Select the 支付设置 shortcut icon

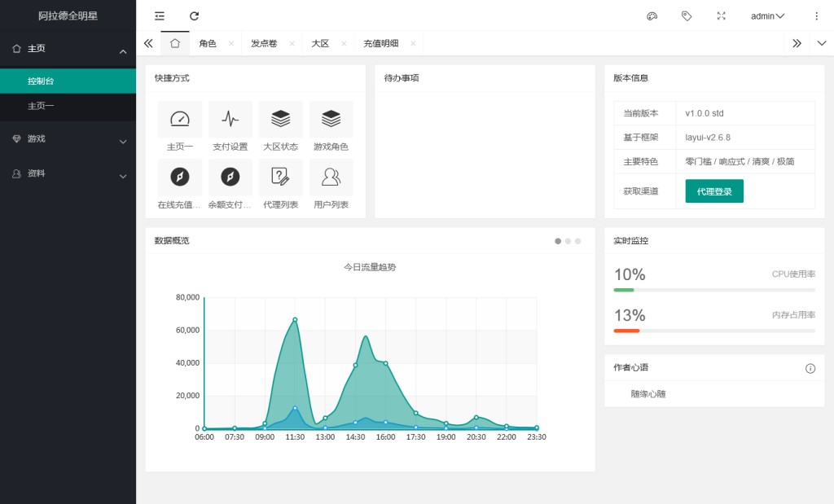coord(230,119)
